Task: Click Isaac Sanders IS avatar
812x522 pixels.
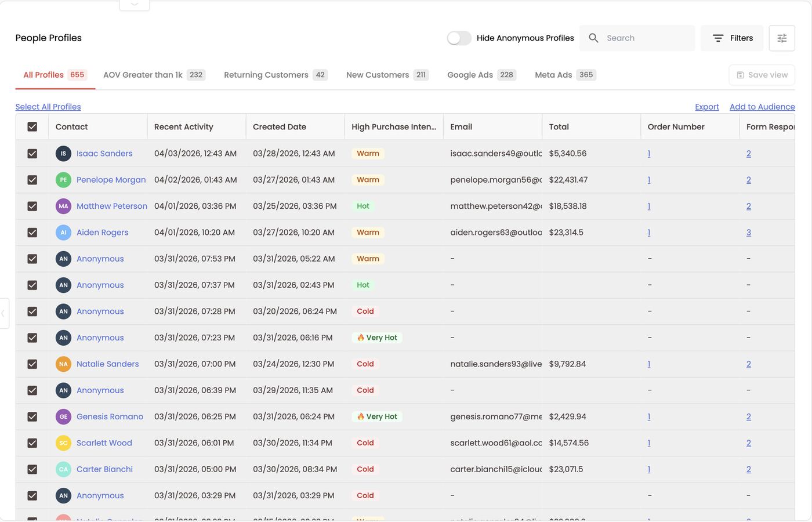Action: pyautogui.click(x=63, y=154)
